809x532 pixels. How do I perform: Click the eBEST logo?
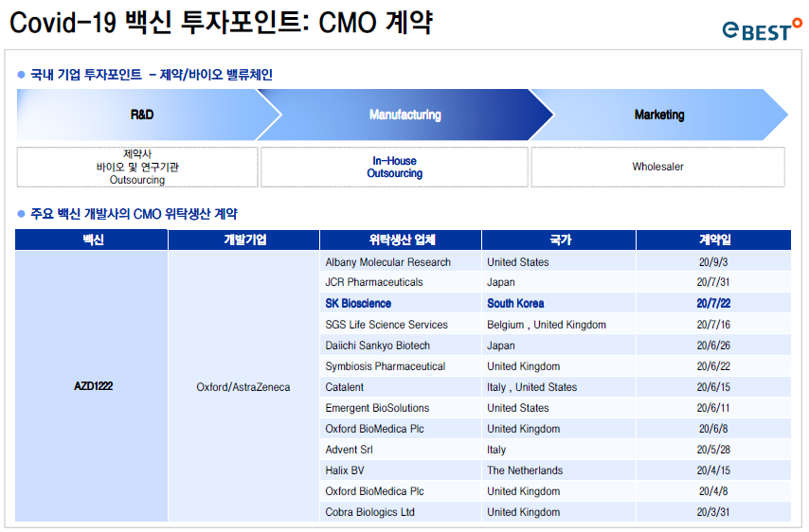762,30
